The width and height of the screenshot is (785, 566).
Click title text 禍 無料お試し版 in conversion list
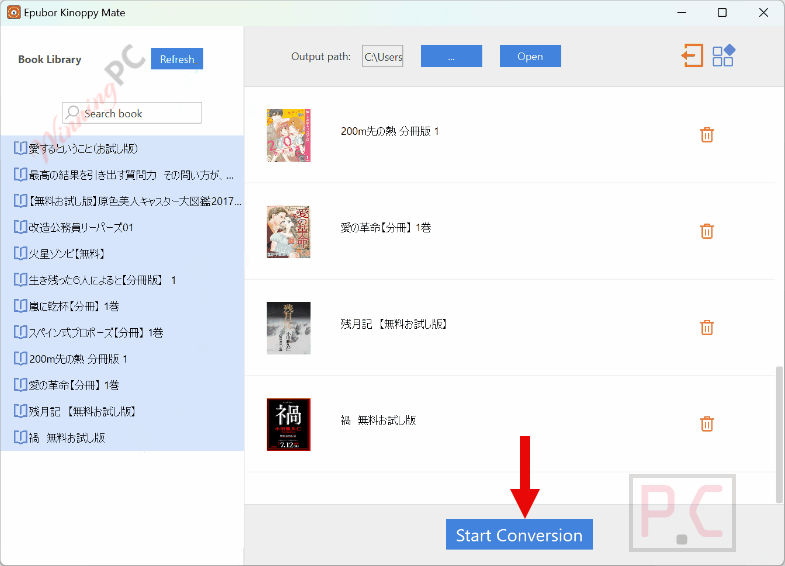pyautogui.click(x=378, y=420)
